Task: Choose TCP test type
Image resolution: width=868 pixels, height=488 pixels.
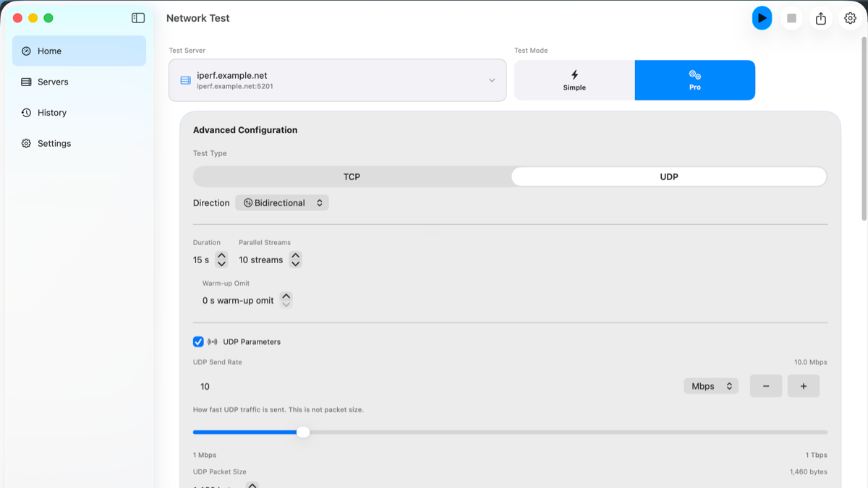Action: click(x=352, y=176)
